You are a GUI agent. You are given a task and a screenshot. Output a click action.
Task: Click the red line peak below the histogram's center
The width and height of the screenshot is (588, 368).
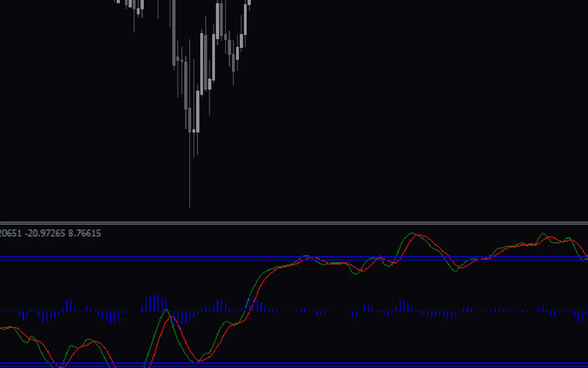[x=171, y=316]
